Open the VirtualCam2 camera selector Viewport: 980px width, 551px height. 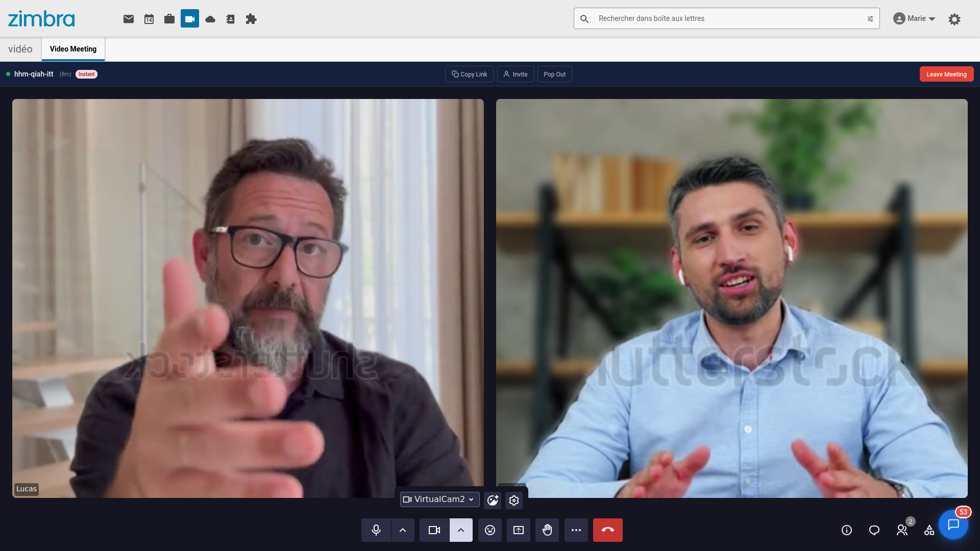tap(439, 499)
